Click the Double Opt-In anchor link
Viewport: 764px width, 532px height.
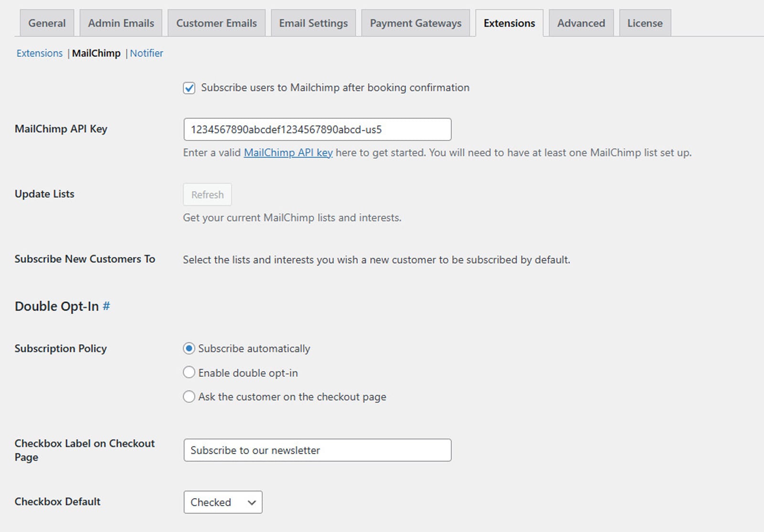click(x=106, y=306)
